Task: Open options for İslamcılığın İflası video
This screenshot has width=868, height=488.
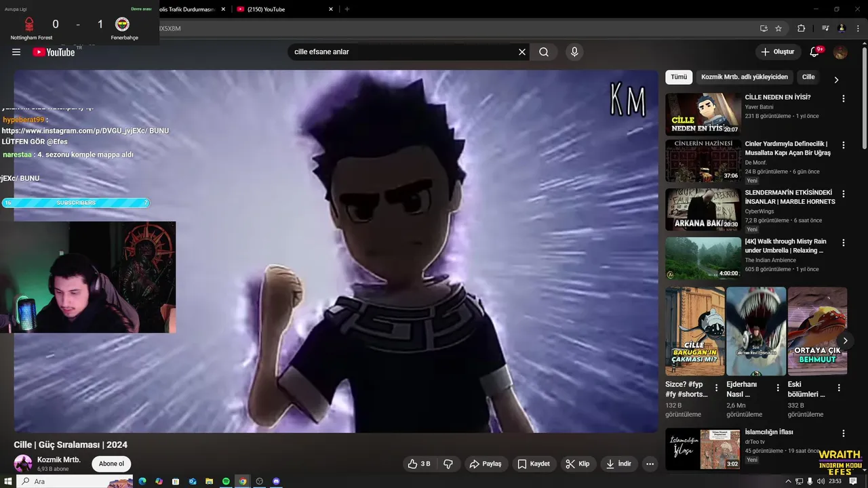Action: [844, 433]
